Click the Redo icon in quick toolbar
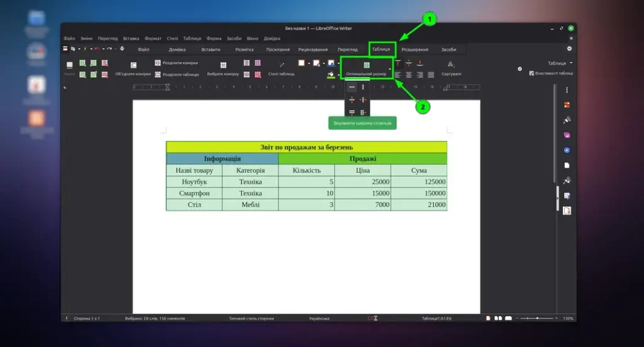 click(109, 48)
